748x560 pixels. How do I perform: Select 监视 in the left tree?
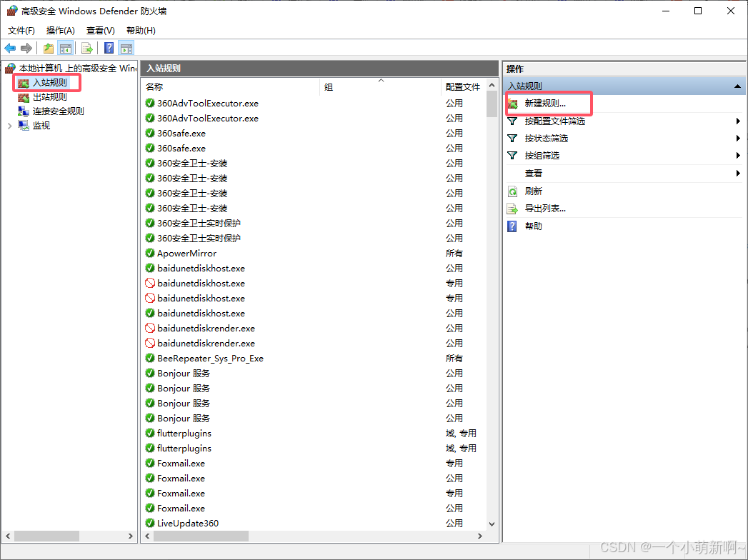41,126
